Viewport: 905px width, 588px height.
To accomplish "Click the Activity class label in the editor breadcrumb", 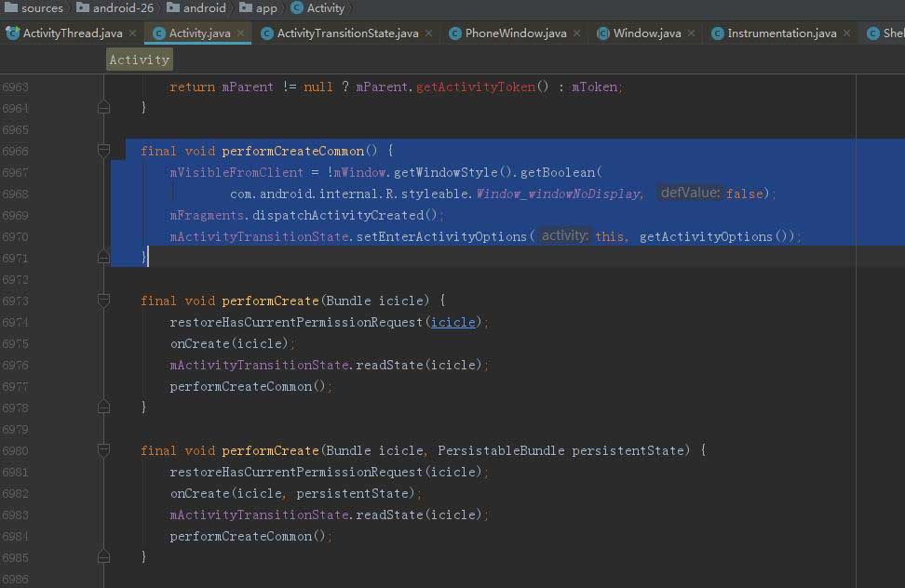I will [x=139, y=60].
